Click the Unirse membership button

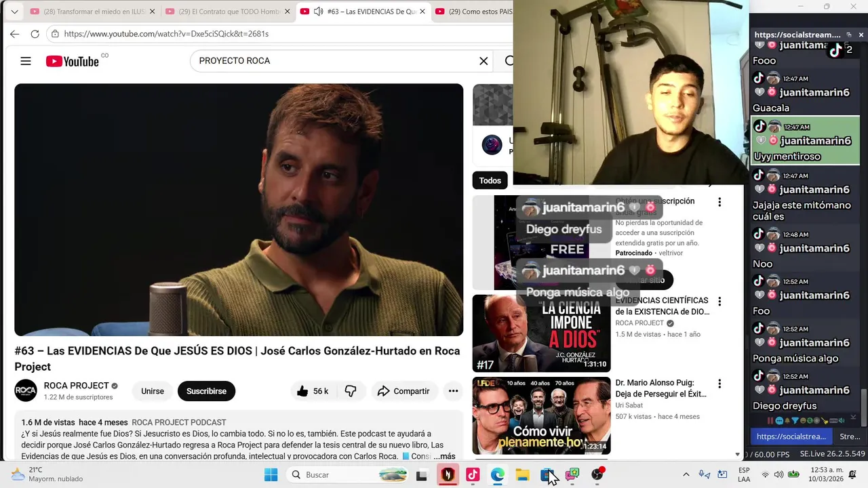[153, 391]
